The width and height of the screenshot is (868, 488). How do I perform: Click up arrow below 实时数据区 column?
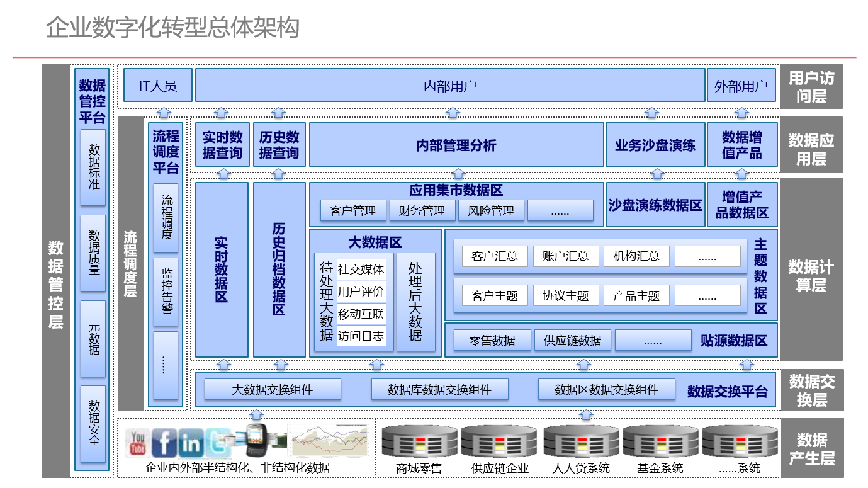pos(223,364)
